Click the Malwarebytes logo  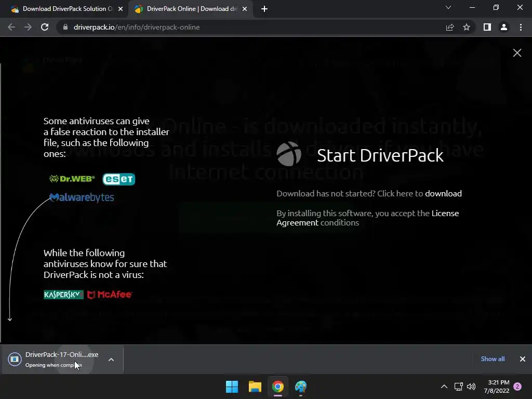82,197
